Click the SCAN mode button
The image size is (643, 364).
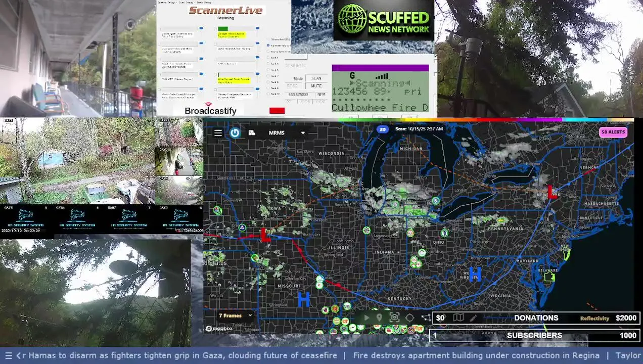pos(316,78)
